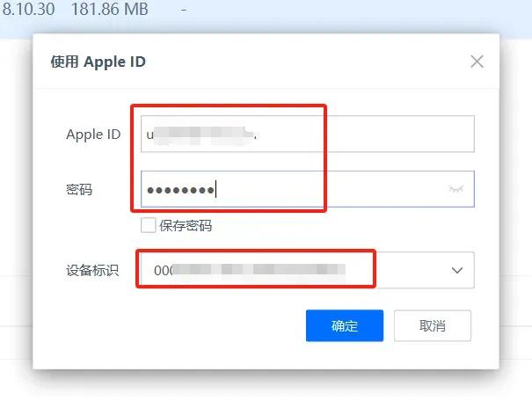The image size is (532, 401).
Task: Close the 使用 Apple ID dialog
Action: 477,62
